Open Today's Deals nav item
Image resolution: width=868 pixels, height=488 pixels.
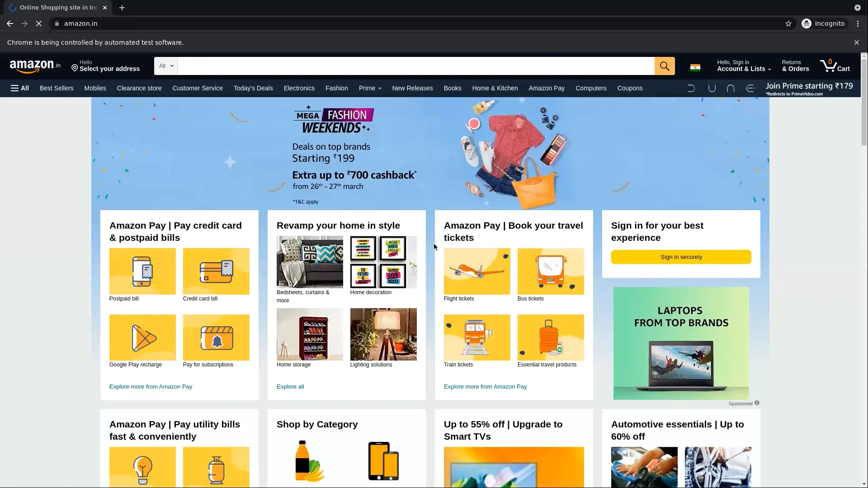click(253, 88)
